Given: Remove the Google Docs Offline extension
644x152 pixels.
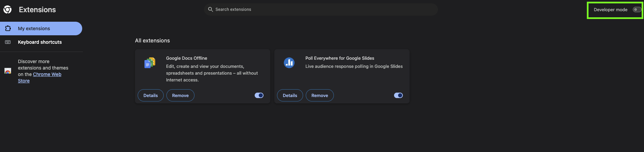Looking at the screenshot, I should click(180, 95).
